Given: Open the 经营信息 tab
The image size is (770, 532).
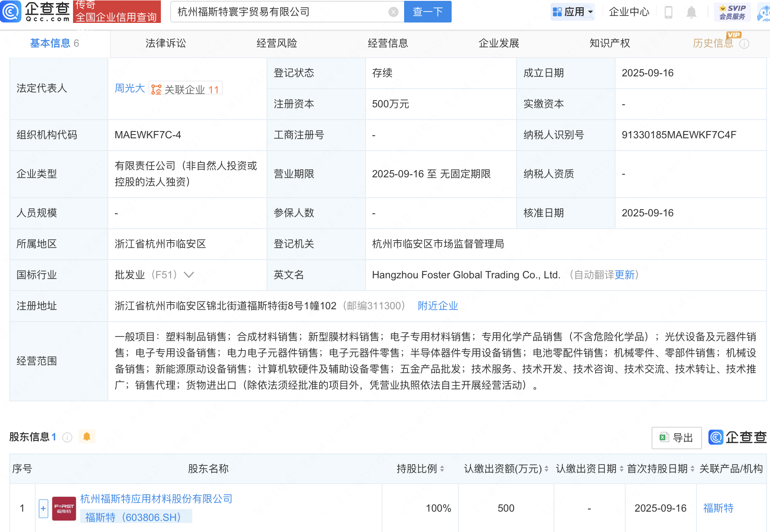Looking at the screenshot, I should 388,43.
